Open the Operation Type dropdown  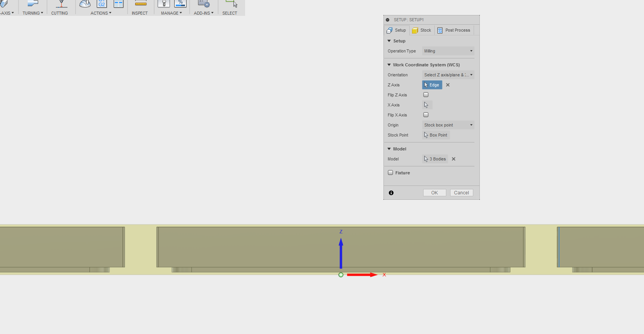pos(448,51)
